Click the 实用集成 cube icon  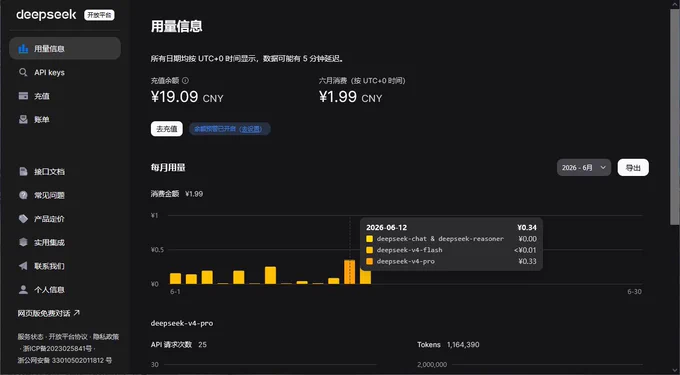tap(23, 242)
